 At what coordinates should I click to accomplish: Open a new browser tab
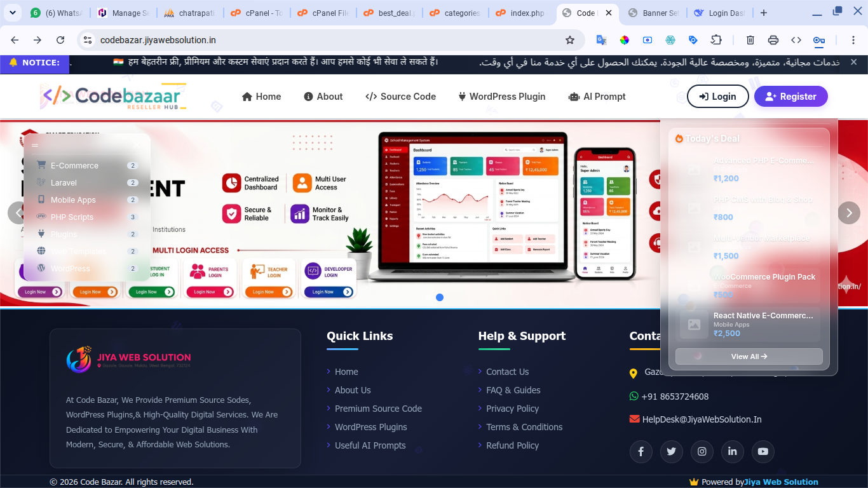click(x=764, y=13)
